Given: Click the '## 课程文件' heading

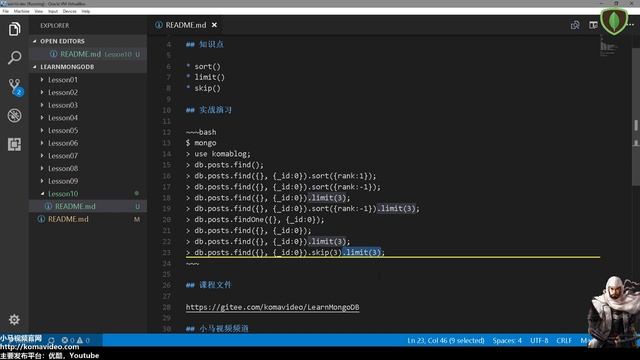Looking at the screenshot, I should [209, 285].
